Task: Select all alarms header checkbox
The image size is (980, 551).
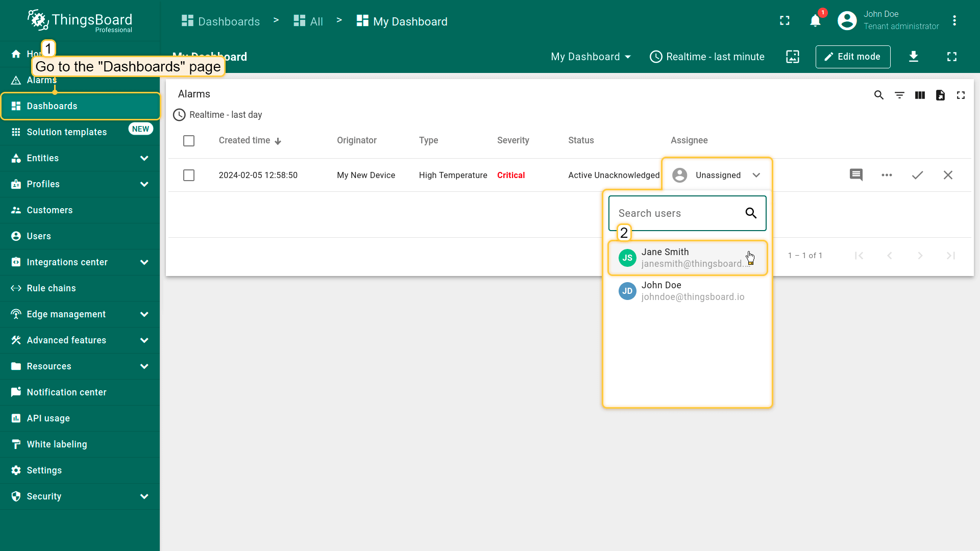Action: click(x=189, y=141)
